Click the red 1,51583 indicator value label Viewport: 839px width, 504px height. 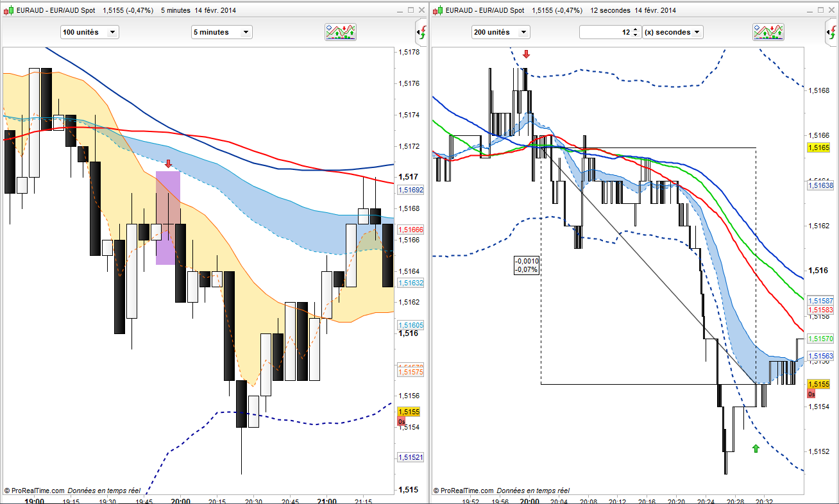pyautogui.click(x=820, y=310)
